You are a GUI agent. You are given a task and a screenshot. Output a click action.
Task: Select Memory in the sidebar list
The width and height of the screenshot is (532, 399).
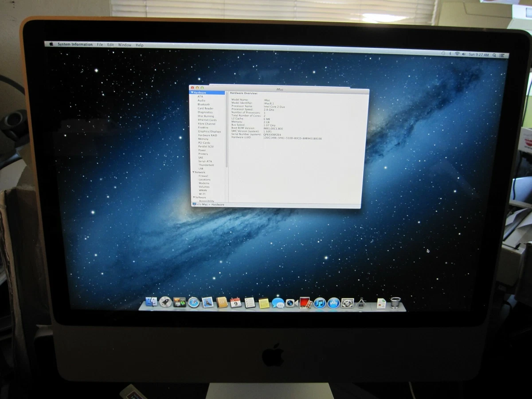[203, 139]
